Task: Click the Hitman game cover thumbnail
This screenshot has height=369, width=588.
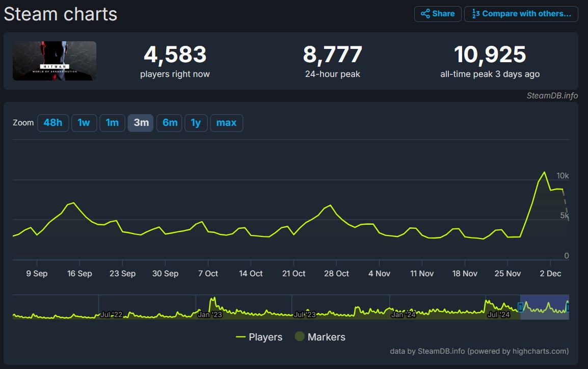Action: pos(55,61)
